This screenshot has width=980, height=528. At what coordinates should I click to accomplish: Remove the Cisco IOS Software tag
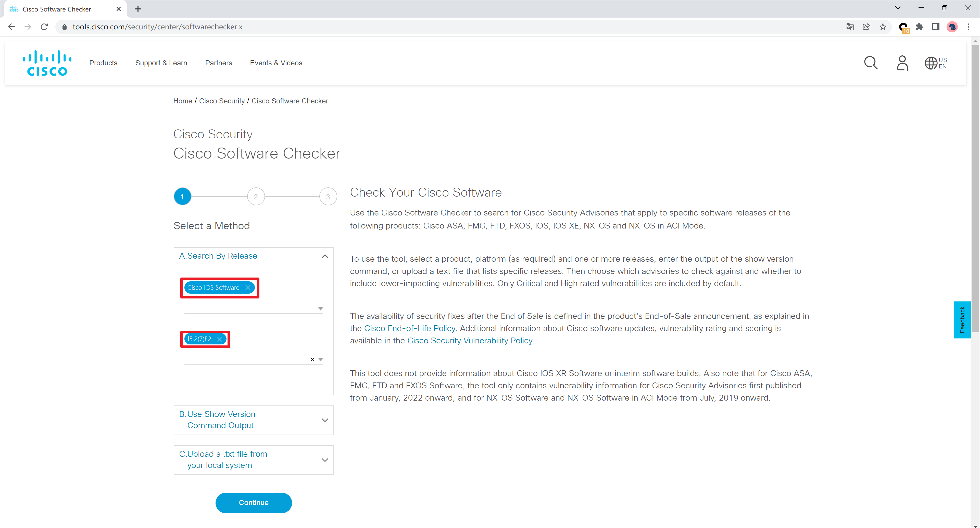click(x=248, y=287)
